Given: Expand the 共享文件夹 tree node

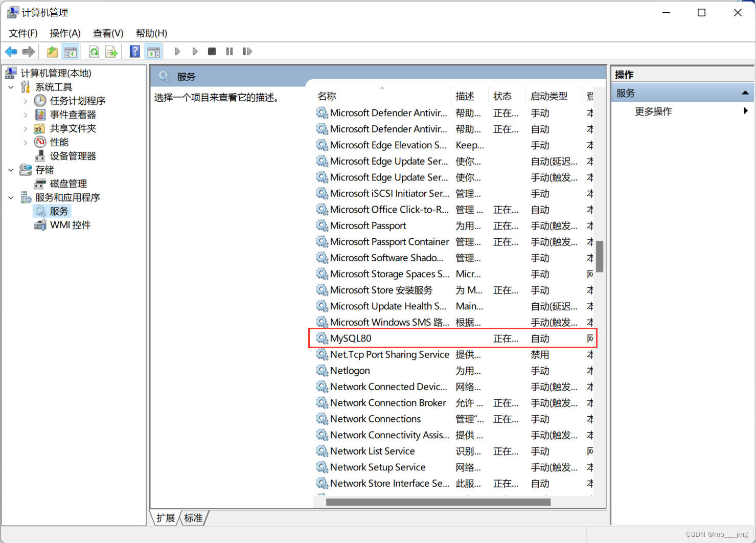Looking at the screenshot, I should 25,129.
